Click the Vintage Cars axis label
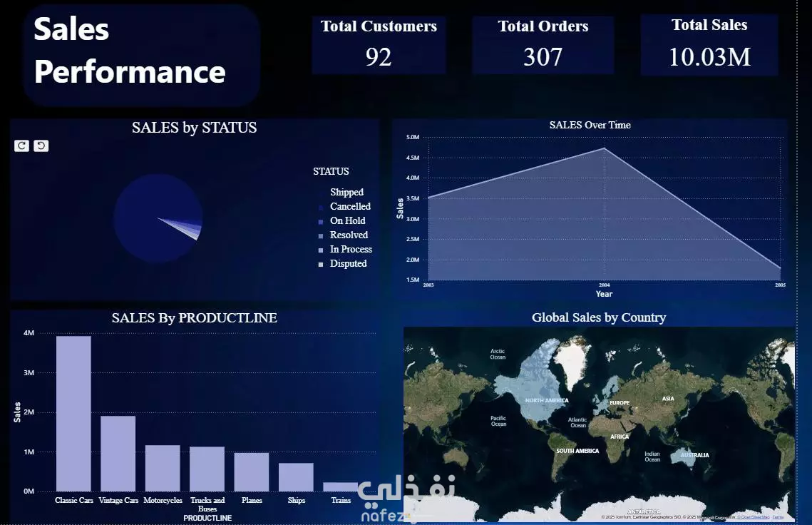The width and height of the screenshot is (812, 525). point(118,500)
